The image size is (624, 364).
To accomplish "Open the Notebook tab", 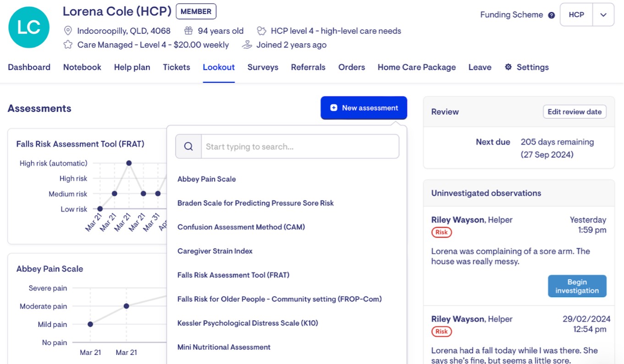I will (82, 67).
